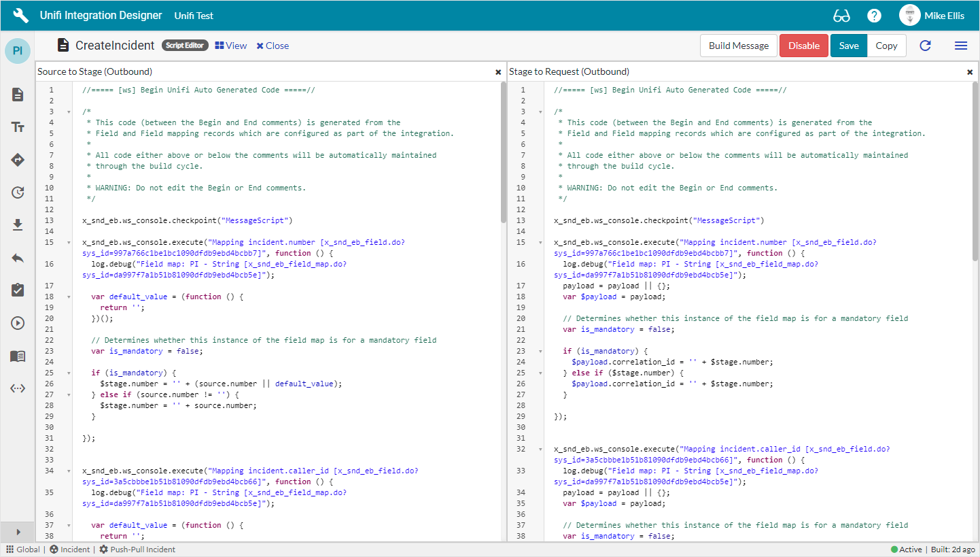The image size is (980, 557).
Task: Click the refresh icon in the toolbar
Action: 925,46
